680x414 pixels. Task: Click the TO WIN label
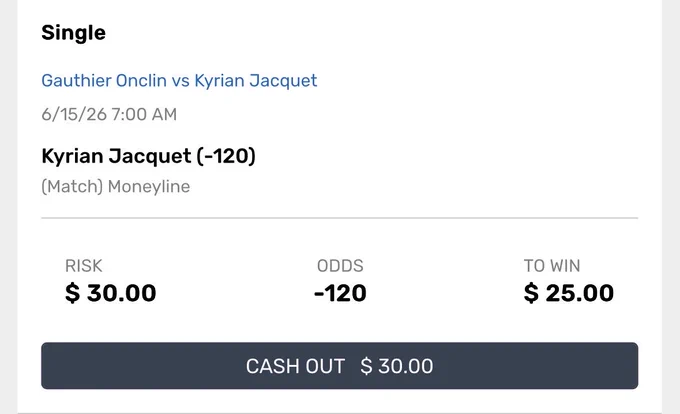point(552,266)
